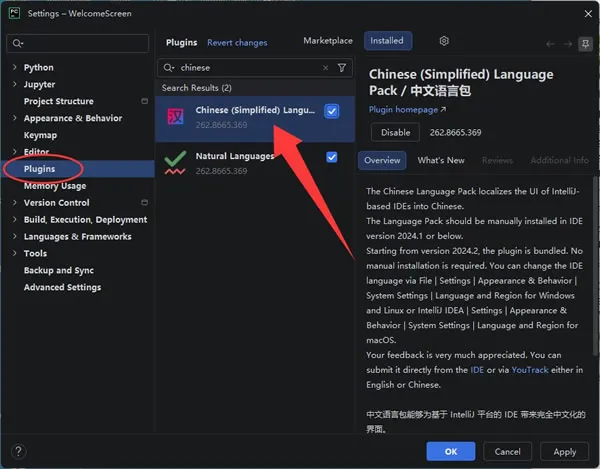Click project-level icon next to Version Control

point(145,202)
